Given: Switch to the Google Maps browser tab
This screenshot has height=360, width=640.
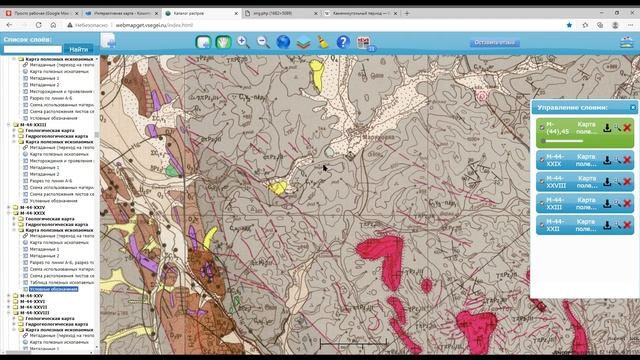Looking at the screenshot, I should 41,13.
